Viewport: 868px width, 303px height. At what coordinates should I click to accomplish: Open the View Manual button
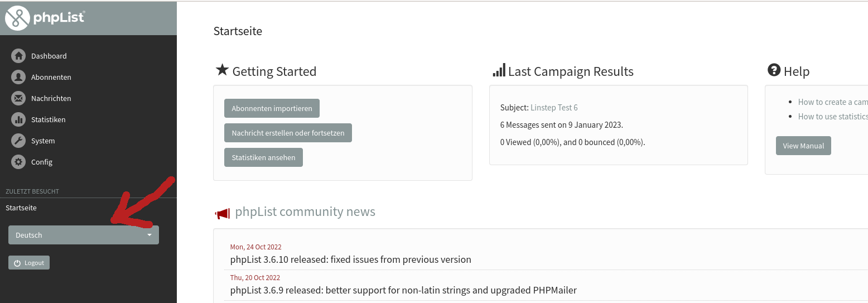803,146
